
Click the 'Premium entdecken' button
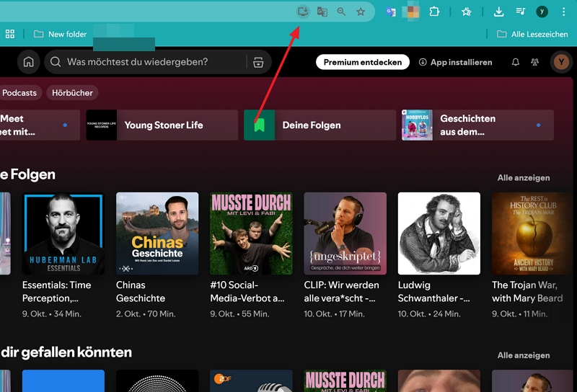(x=363, y=62)
